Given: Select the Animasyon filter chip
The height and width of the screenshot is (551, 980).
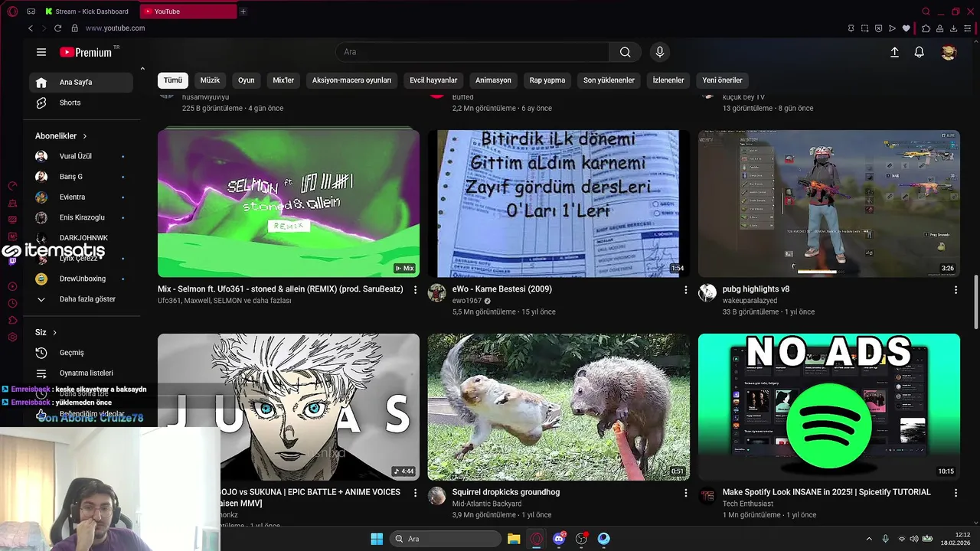Looking at the screenshot, I should (493, 80).
